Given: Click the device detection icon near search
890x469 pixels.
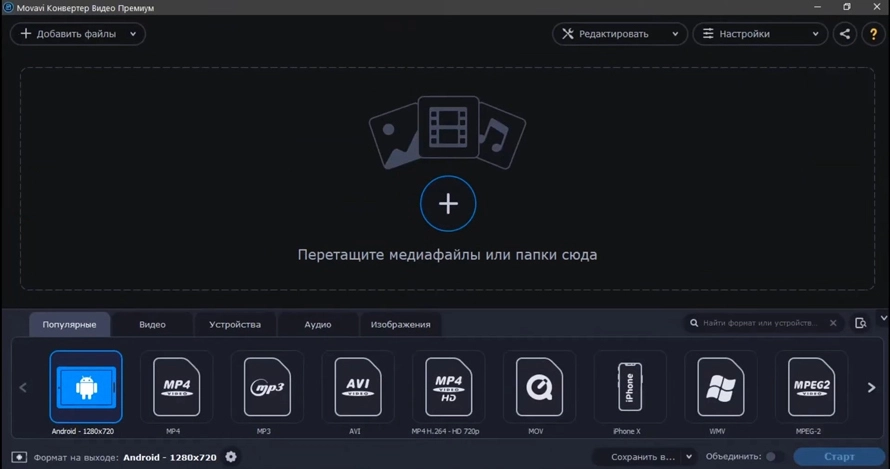Looking at the screenshot, I should (860, 323).
